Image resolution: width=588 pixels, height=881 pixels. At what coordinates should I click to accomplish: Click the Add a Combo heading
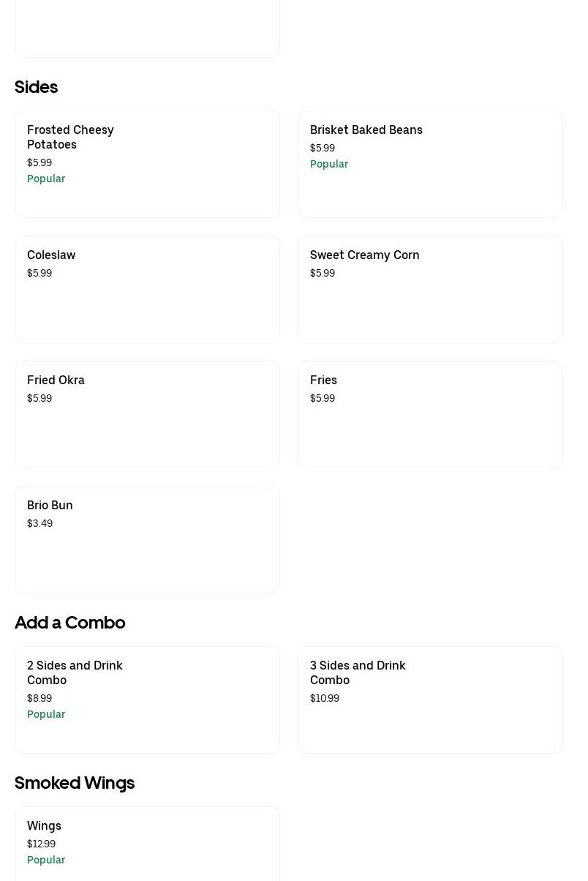69,623
